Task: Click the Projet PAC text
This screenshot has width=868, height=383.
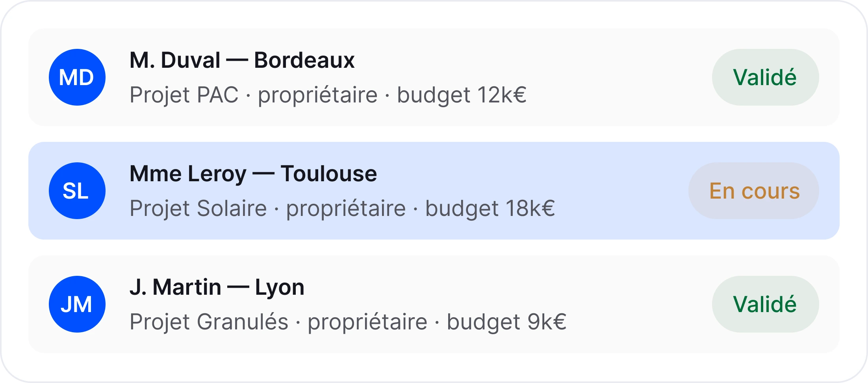Action: 184,95
